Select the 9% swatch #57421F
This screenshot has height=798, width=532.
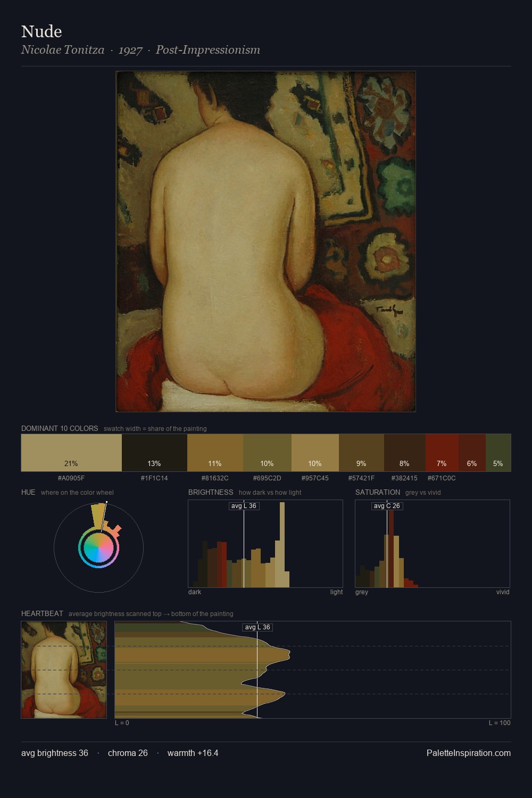click(361, 453)
